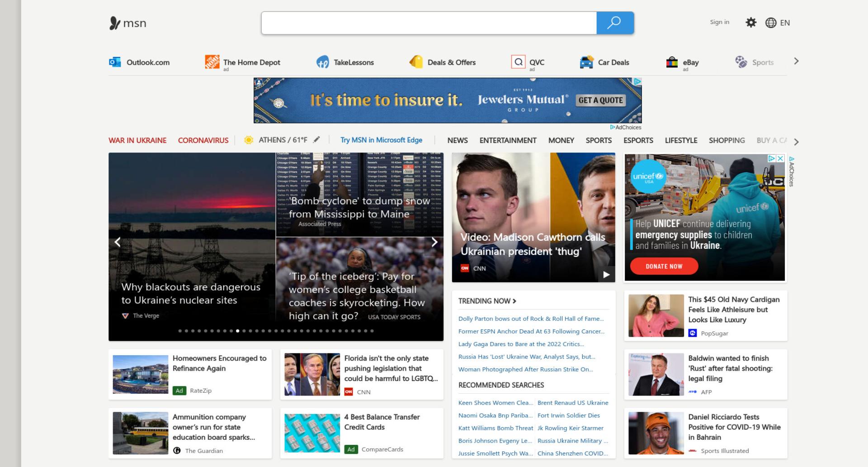The height and width of the screenshot is (467, 868).
Task: Click Try MSN in Microsoft Edge link
Action: click(x=381, y=140)
